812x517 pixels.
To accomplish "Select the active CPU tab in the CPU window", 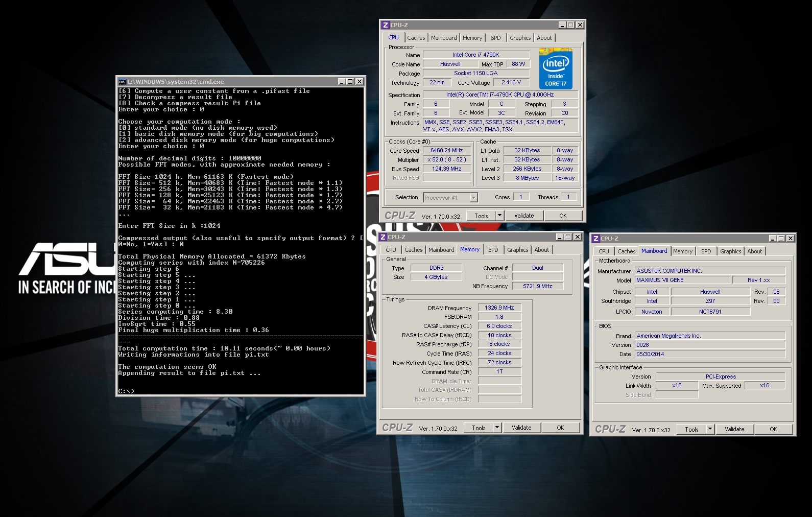I will (393, 37).
